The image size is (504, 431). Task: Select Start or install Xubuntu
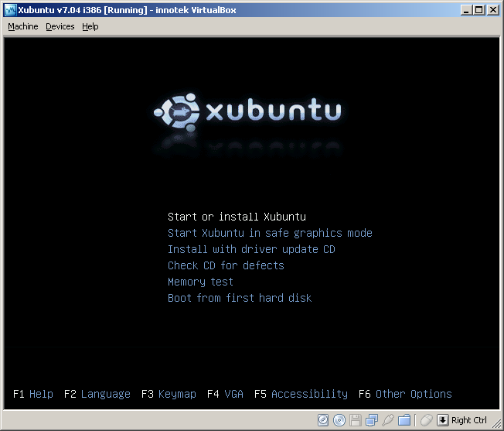237,217
